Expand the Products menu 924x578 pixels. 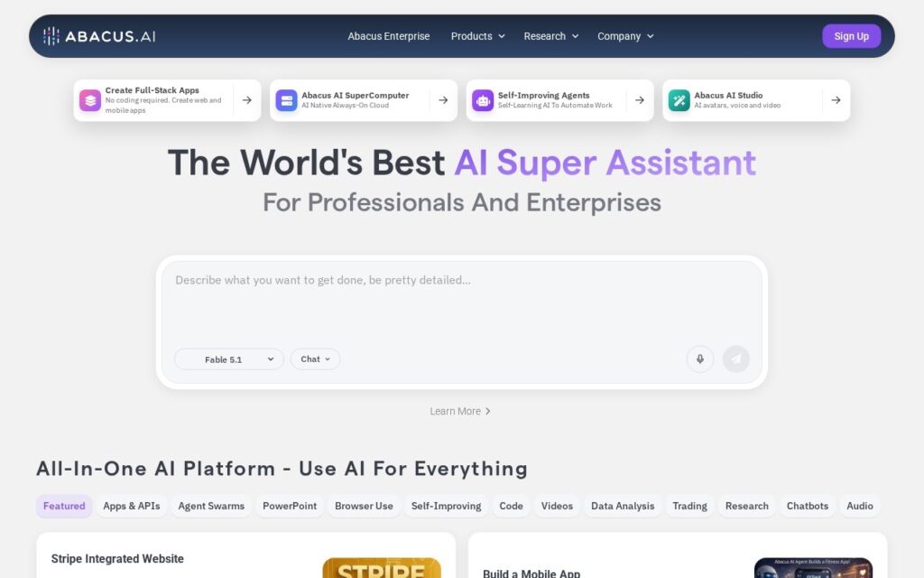pyautogui.click(x=478, y=36)
